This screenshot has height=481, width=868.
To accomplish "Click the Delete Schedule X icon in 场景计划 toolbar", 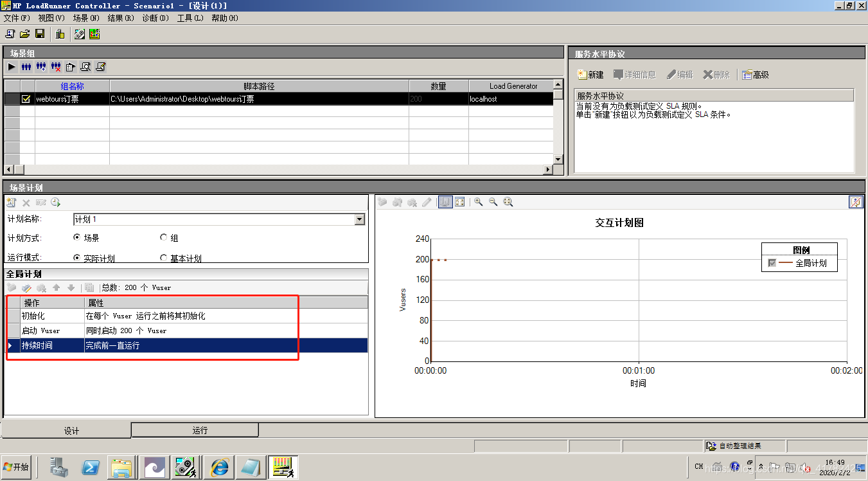I will point(26,203).
